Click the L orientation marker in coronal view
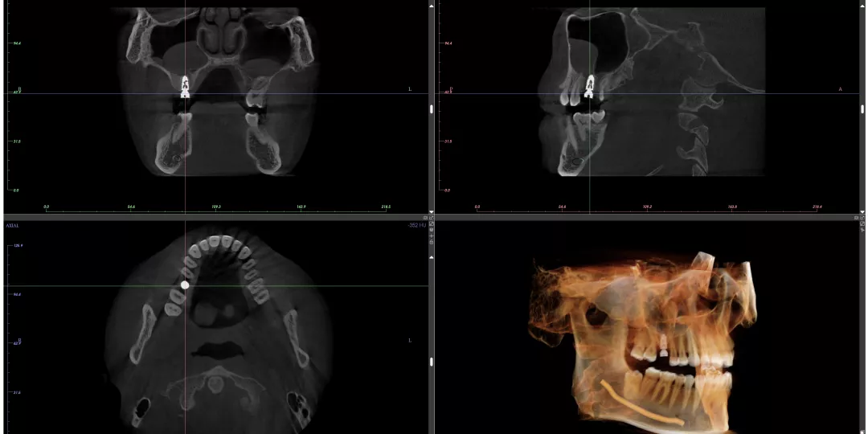This screenshot has width=868, height=434. pos(410,88)
